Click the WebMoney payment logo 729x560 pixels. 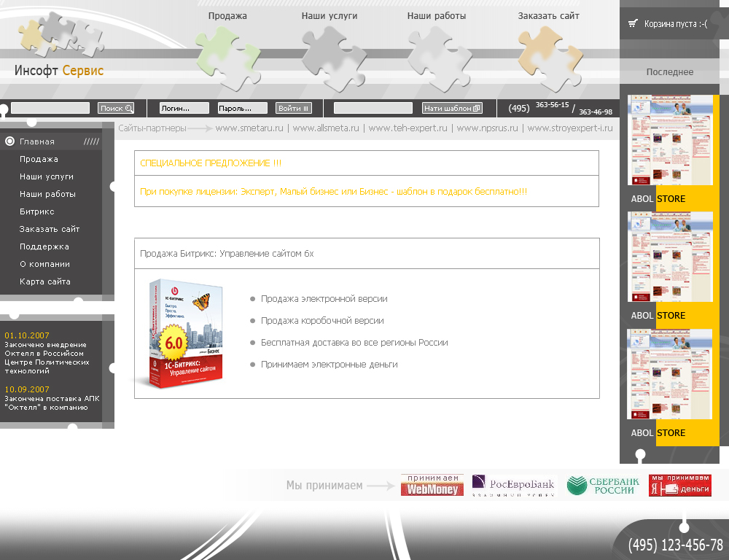tap(432, 485)
